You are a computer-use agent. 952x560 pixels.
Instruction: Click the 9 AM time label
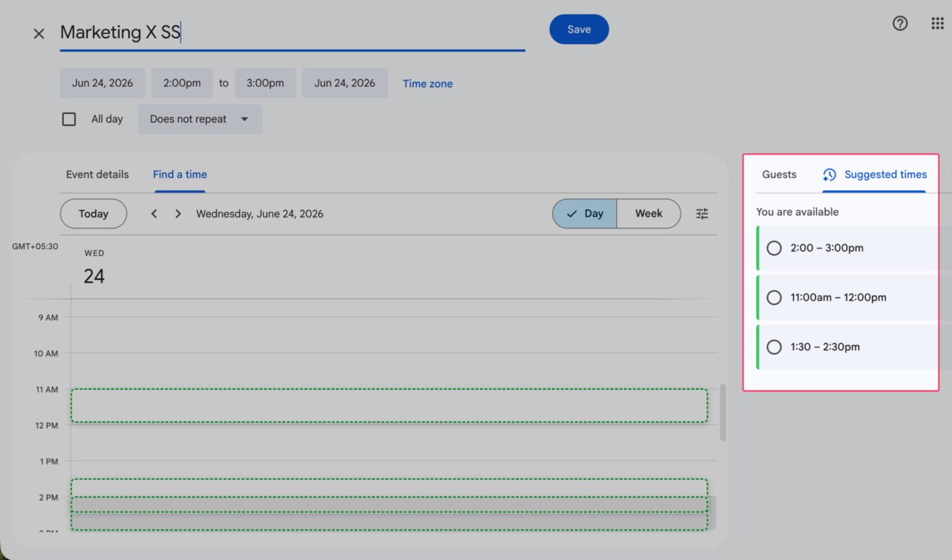pos(48,317)
